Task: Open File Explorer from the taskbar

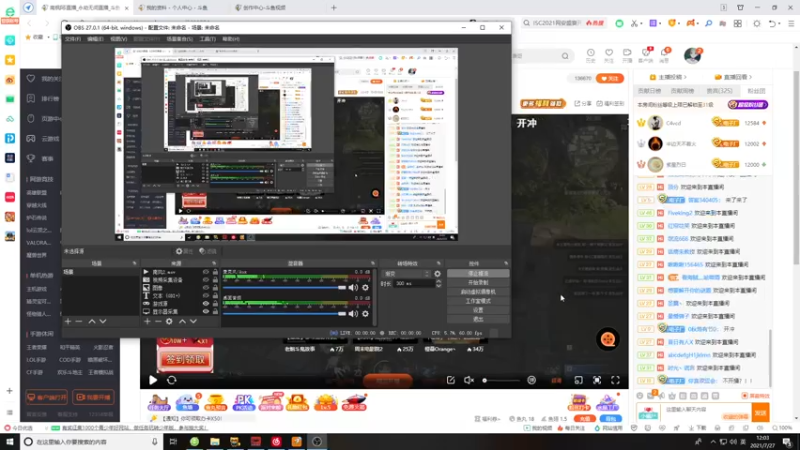Action: 215,442
